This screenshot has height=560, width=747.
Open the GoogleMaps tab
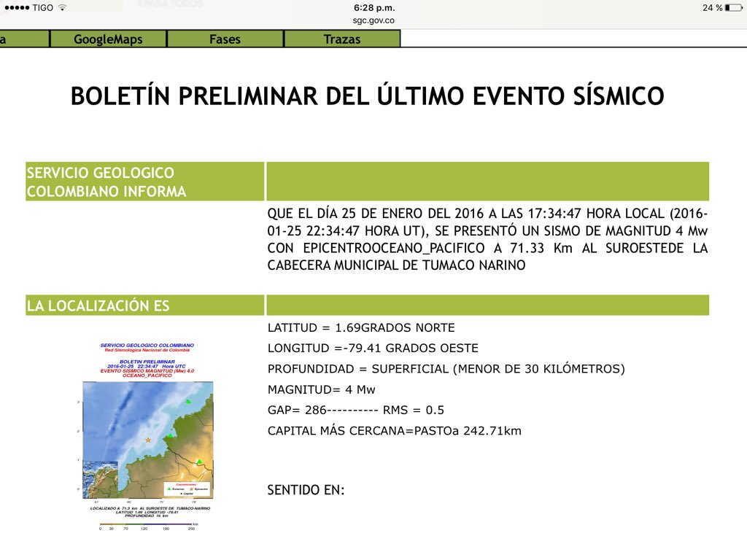coord(108,39)
